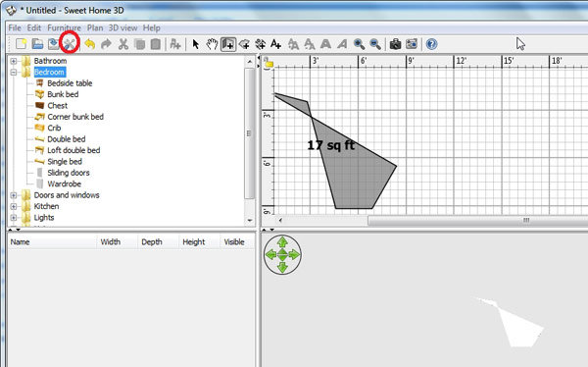Open the Create photo camera tool
Viewport: 588px width, 367px height.
click(x=395, y=44)
